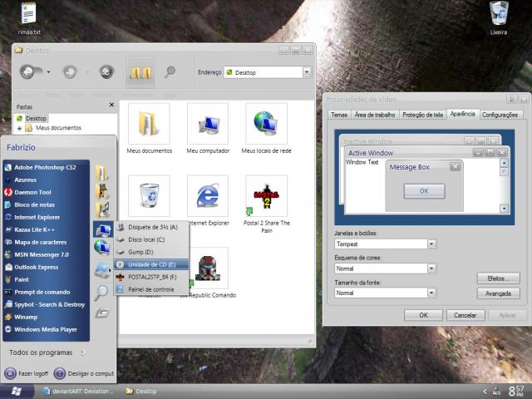Open rimaa.txt file on the desktop

(x=28, y=17)
